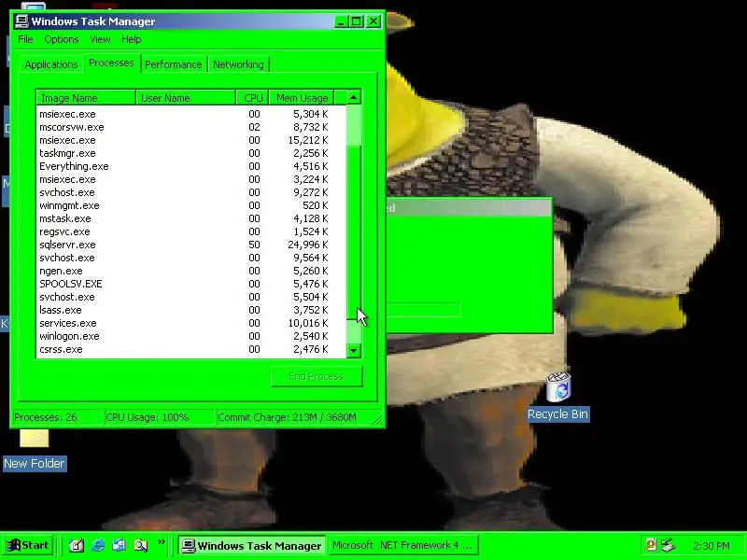Image resolution: width=747 pixels, height=560 pixels.
Task: Select svchost.exe row using 9,564 K
Action: point(191,258)
